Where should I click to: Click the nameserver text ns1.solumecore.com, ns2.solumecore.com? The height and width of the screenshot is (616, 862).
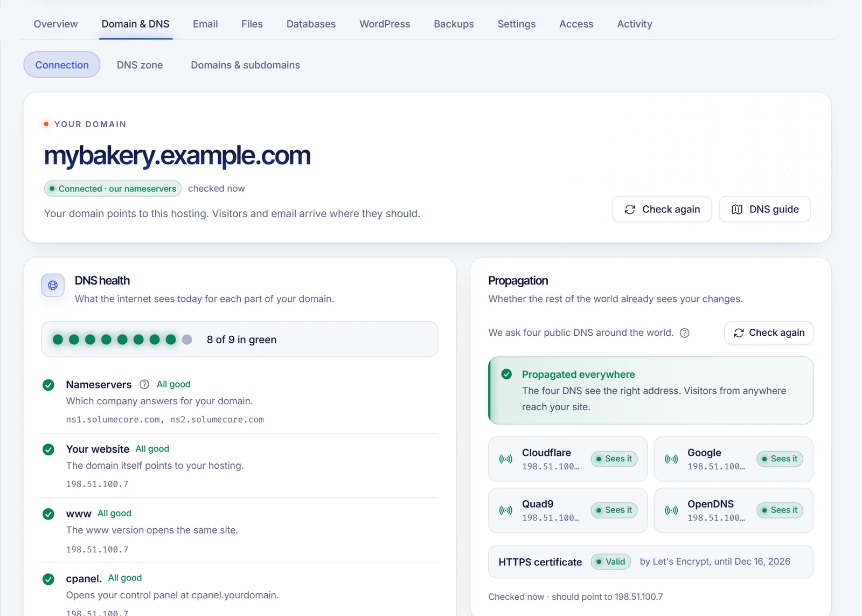[x=165, y=419]
